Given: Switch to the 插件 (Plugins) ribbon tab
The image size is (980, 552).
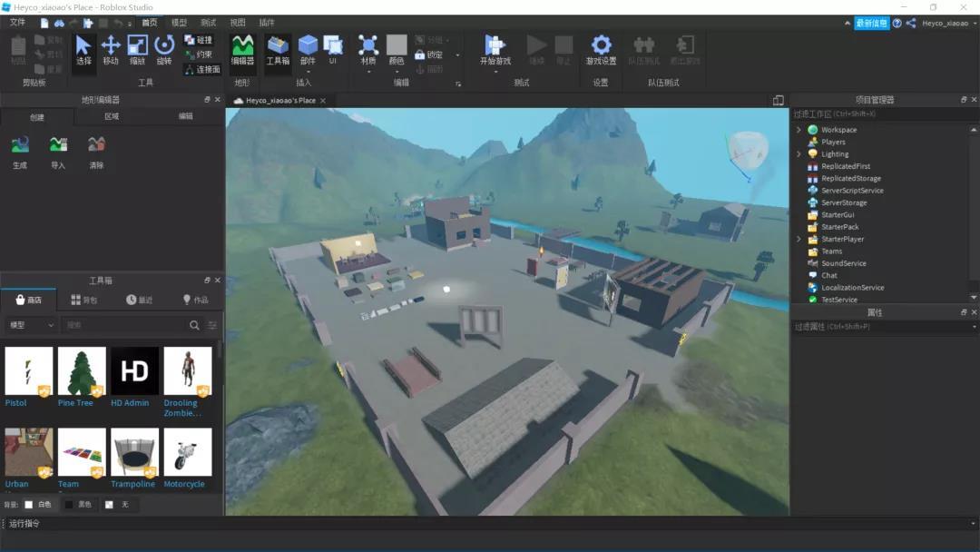Looking at the screenshot, I should coord(267,23).
